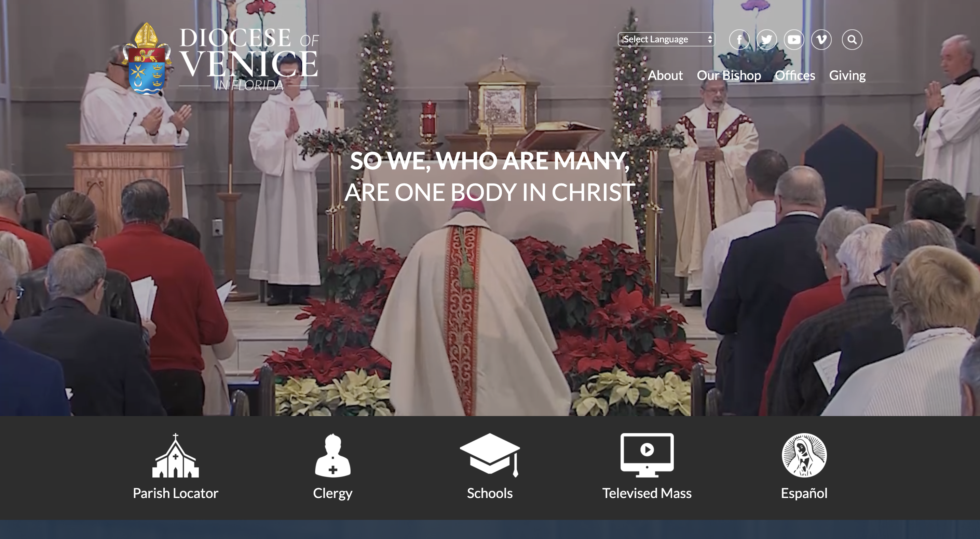Viewport: 980px width, 539px height.
Task: Open the Vimeo icon link
Action: click(x=821, y=40)
